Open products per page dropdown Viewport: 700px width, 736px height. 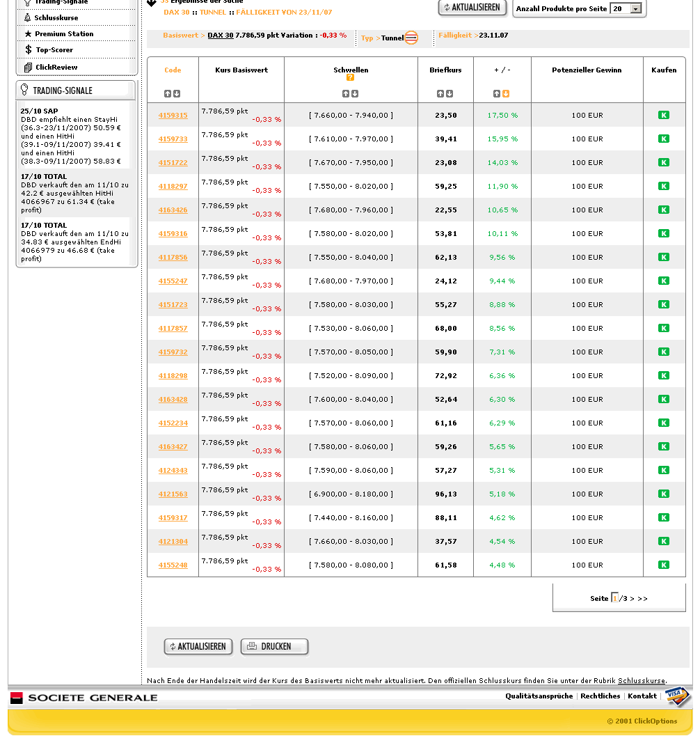click(x=636, y=9)
